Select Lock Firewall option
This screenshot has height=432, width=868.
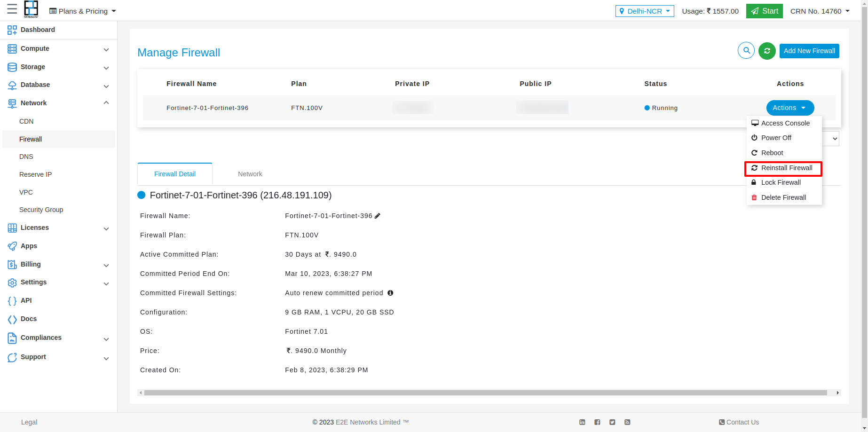[784, 182]
